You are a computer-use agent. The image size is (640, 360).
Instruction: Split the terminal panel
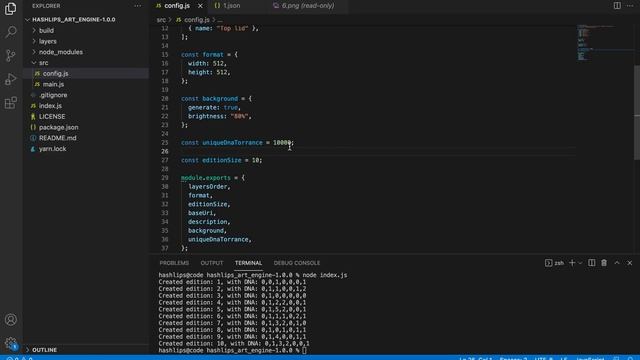point(591,263)
